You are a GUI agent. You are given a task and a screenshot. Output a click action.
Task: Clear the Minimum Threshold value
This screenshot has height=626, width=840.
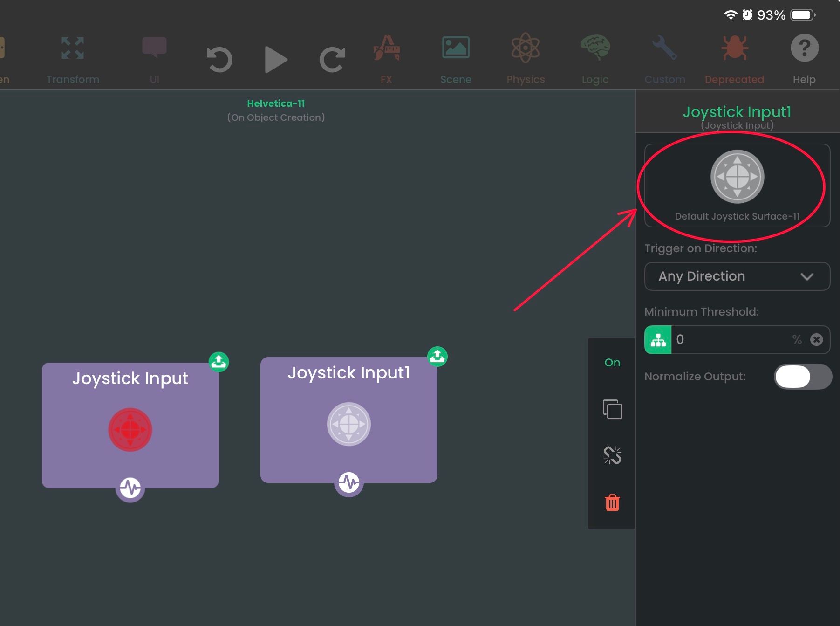[x=816, y=340]
